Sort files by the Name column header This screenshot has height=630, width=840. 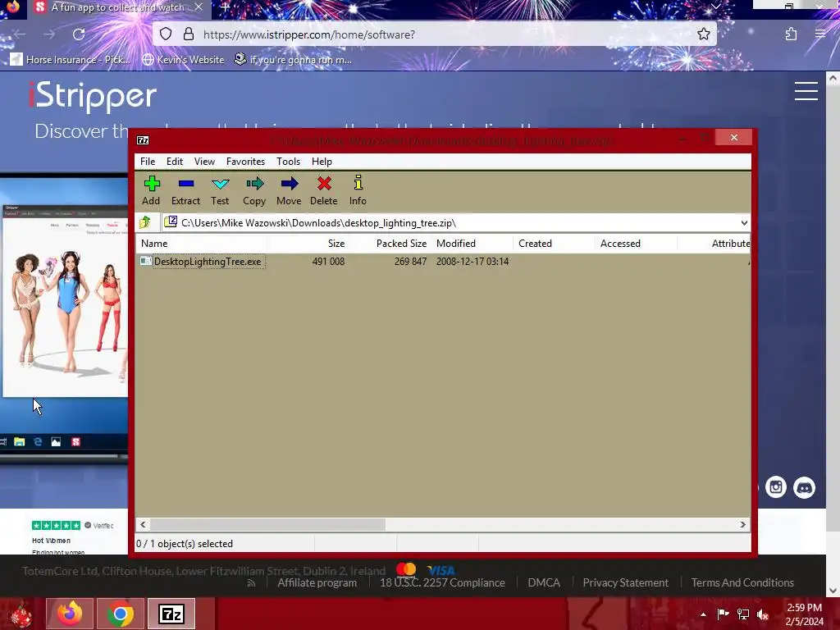point(202,243)
